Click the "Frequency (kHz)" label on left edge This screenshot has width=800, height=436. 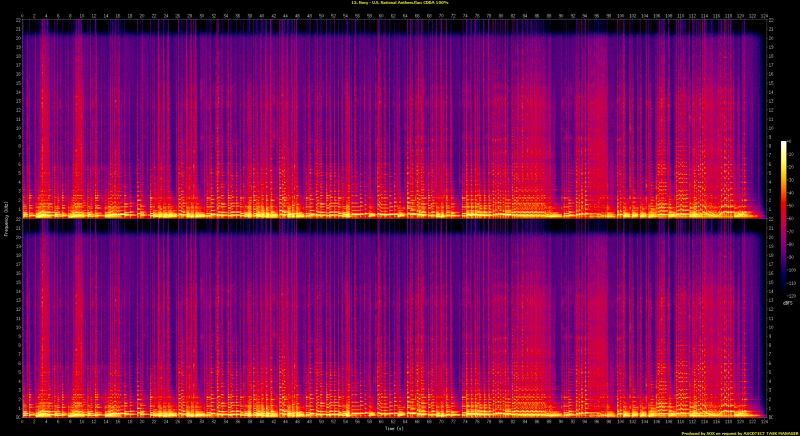(x=4, y=218)
